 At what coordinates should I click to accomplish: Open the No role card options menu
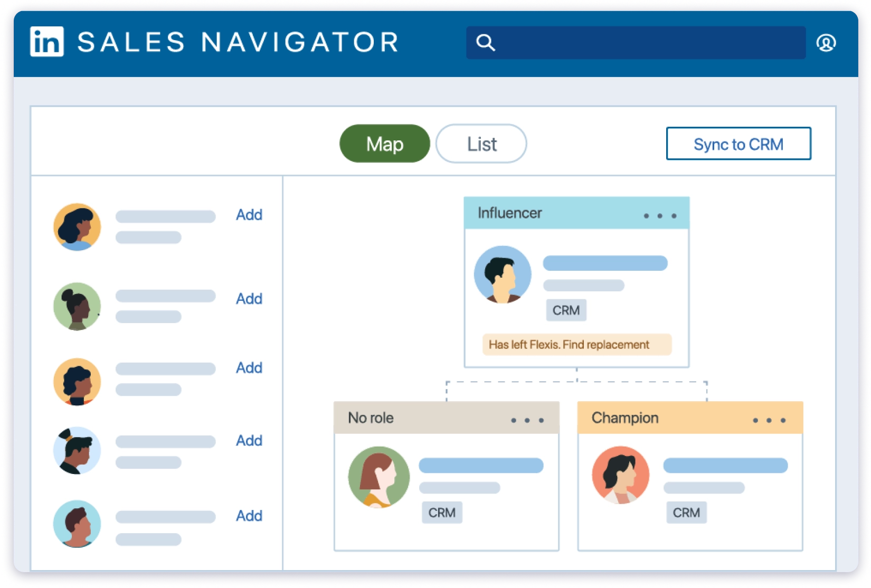coord(527,421)
